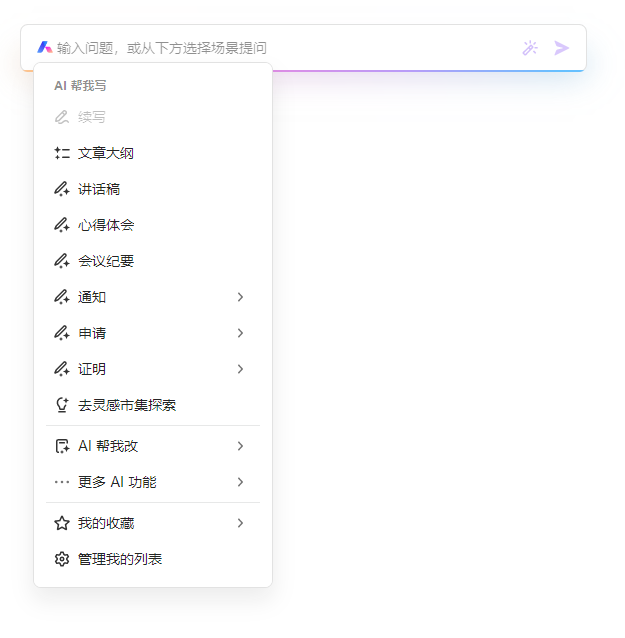
Task: Expand the AI 帮我改 chevron
Action: (x=240, y=446)
